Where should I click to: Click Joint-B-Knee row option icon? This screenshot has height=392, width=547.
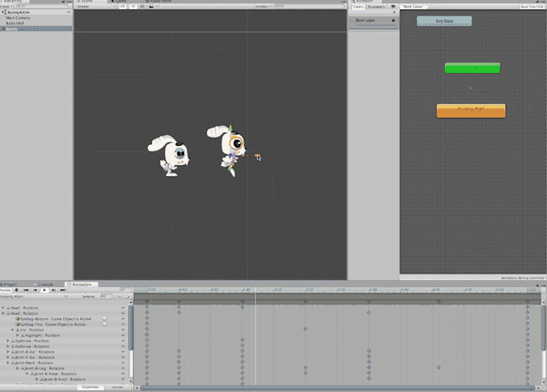(x=123, y=374)
